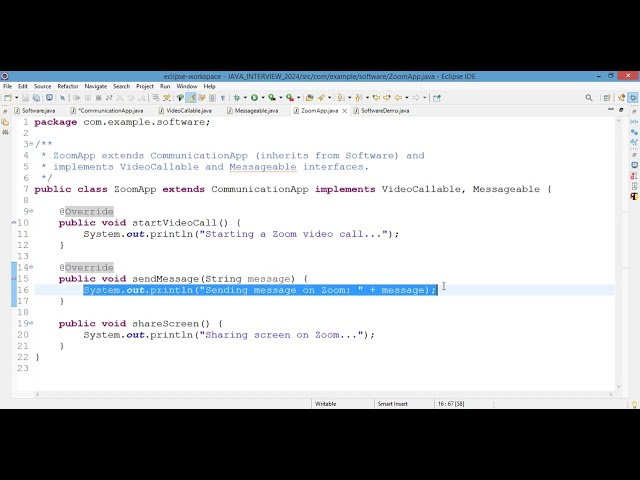Click the editor vertical scrollbar down arrow
The width and height of the screenshot is (640, 480).
619,386
